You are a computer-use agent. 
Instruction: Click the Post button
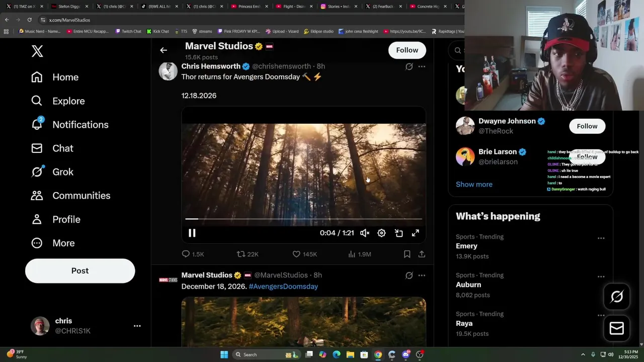point(80,270)
